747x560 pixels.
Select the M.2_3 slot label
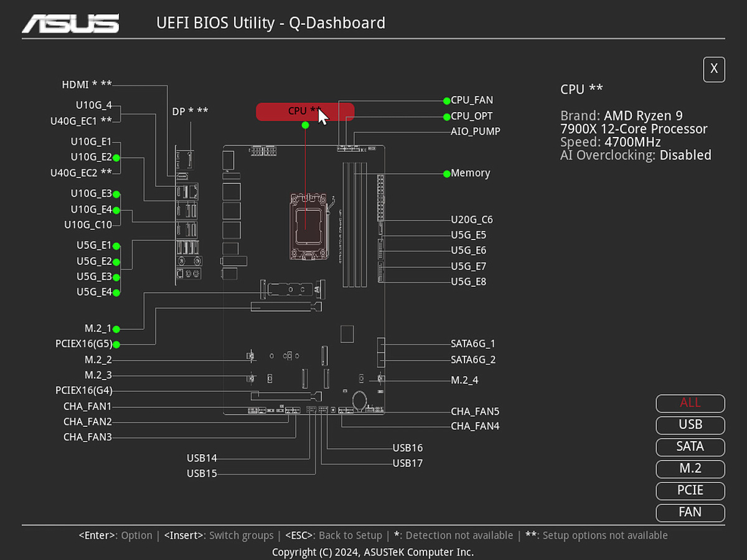(98, 375)
